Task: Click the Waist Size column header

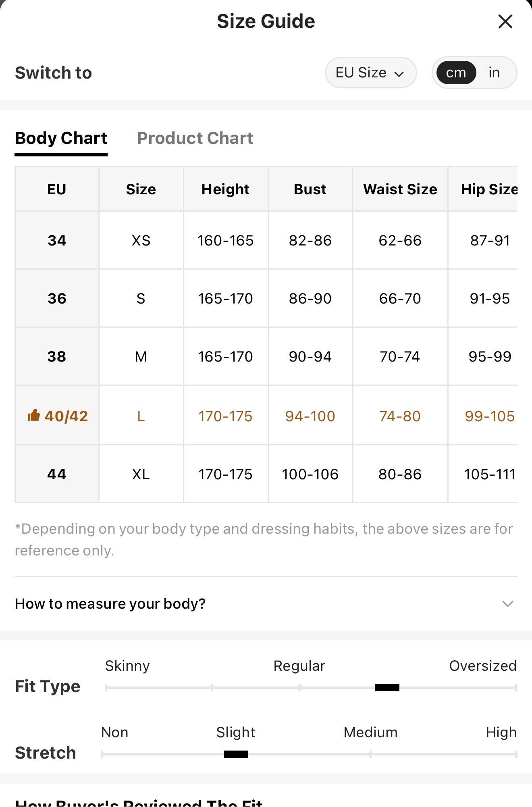Action: tap(400, 189)
